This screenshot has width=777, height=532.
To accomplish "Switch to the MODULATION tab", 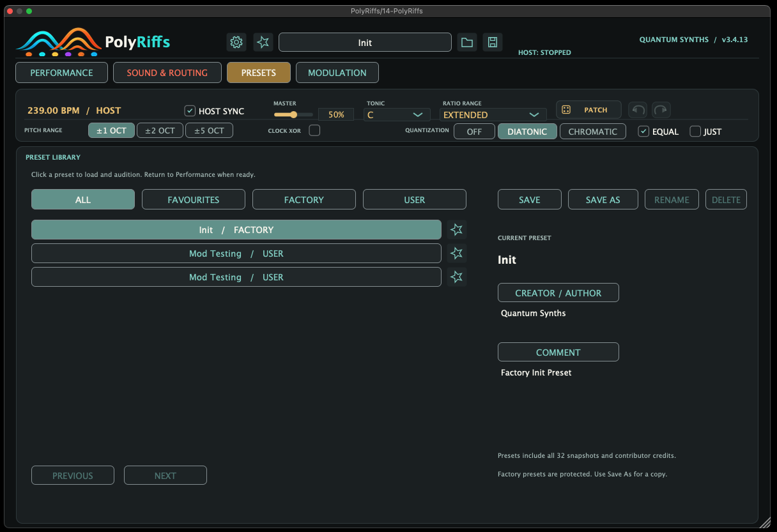I will pos(337,73).
